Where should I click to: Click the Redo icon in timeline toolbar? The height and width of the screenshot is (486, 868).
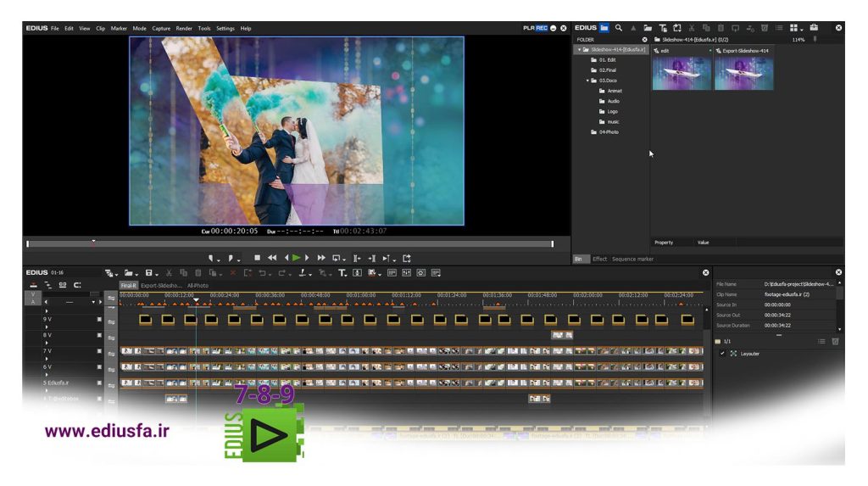pos(281,272)
